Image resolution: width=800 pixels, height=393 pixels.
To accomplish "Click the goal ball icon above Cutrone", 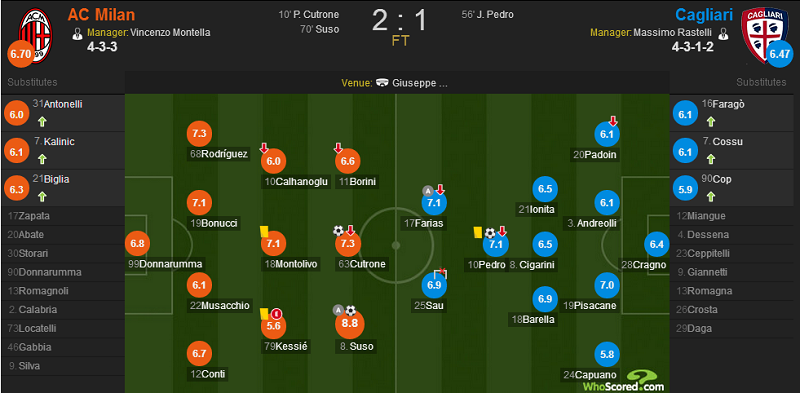I will pyautogui.click(x=338, y=231).
